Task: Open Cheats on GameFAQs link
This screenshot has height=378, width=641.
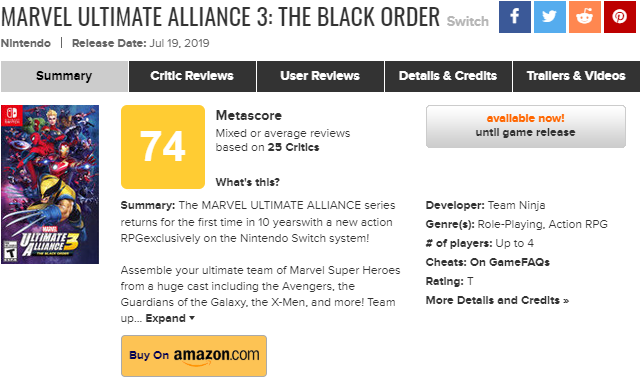Action: point(488,262)
